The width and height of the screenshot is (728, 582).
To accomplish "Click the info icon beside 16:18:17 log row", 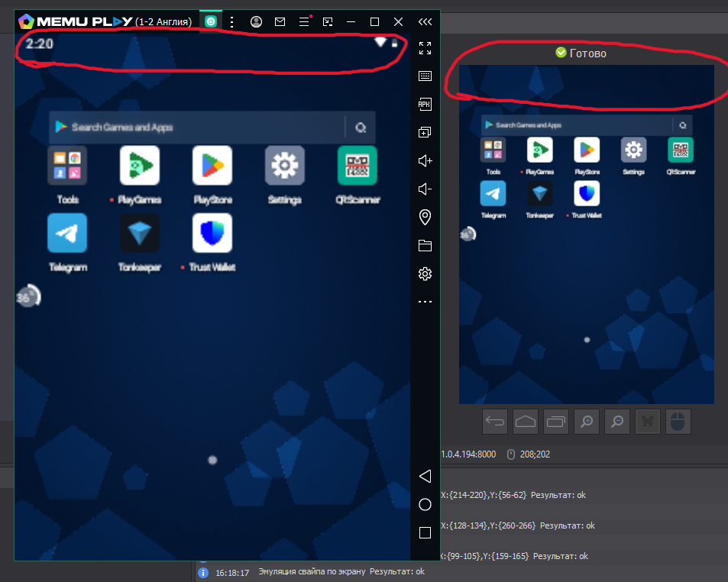I will click(203, 573).
